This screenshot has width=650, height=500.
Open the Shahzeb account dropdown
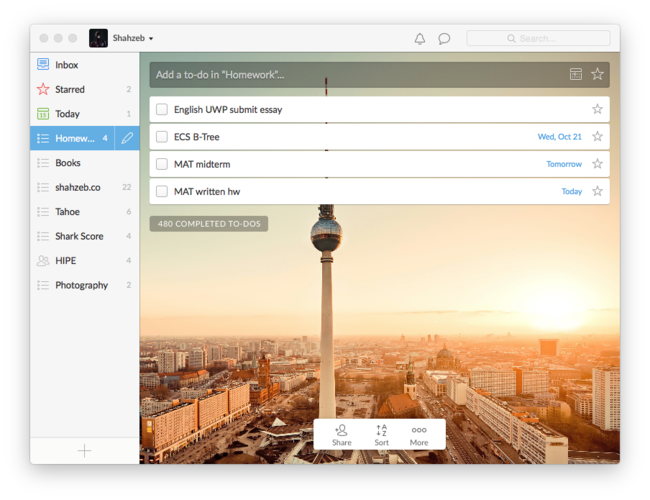pyautogui.click(x=122, y=38)
